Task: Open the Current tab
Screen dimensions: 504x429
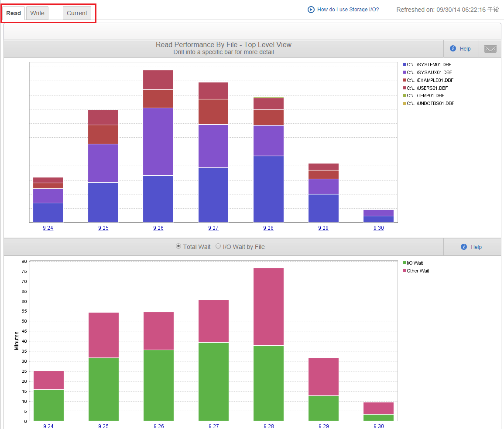Action: tap(77, 13)
